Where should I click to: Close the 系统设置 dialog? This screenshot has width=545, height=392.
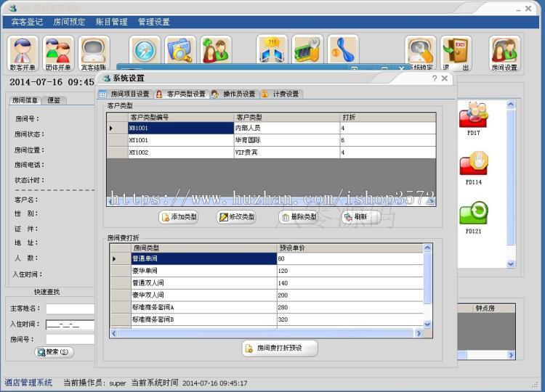pos(445,78)
